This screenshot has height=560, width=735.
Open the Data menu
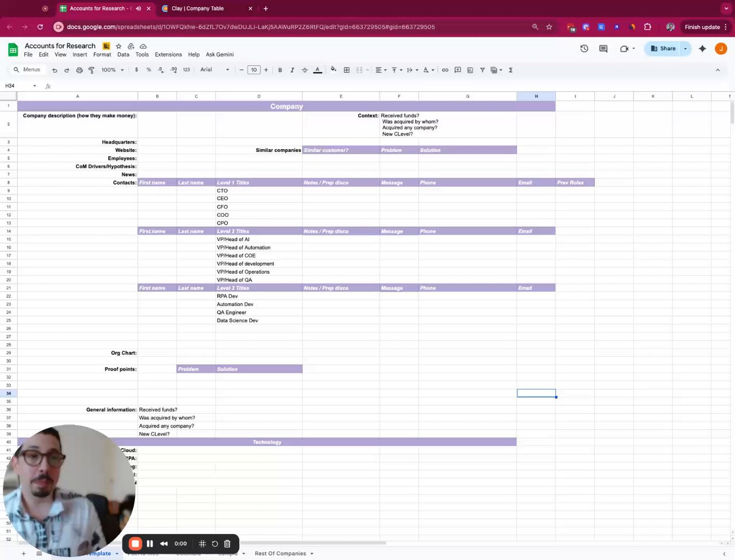click(123, 55)
